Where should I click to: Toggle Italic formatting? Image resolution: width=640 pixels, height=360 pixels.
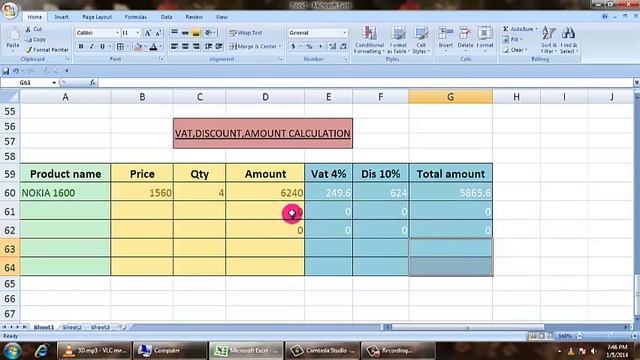click(92, 47)
